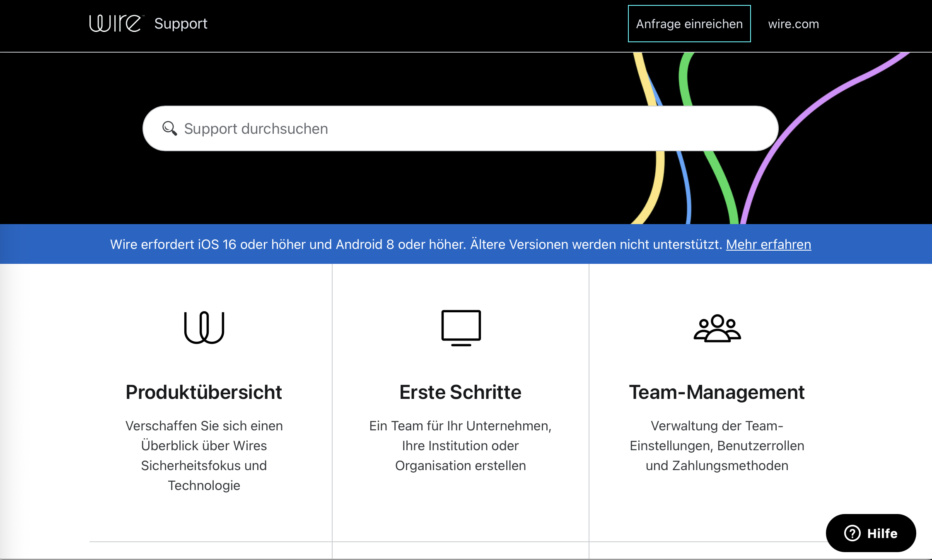Open the Wire logo home link
Image resolution: width=932 pixels, height=560 pixels.
(x=116, y=24)
